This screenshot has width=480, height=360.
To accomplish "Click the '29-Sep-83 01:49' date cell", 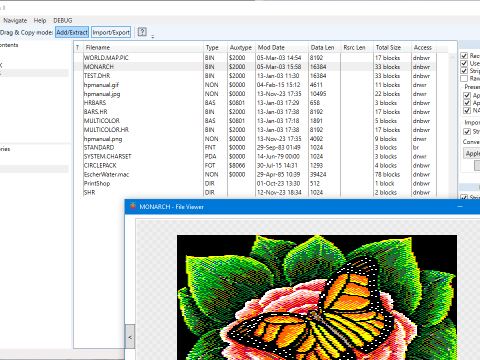I will pos(279,147).
